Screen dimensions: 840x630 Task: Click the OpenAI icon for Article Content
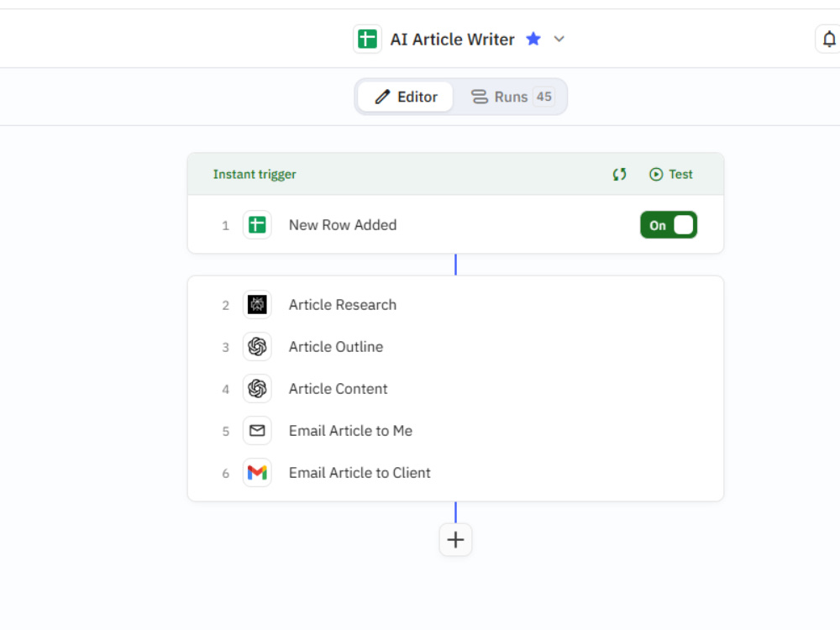[x=257, y=388]
